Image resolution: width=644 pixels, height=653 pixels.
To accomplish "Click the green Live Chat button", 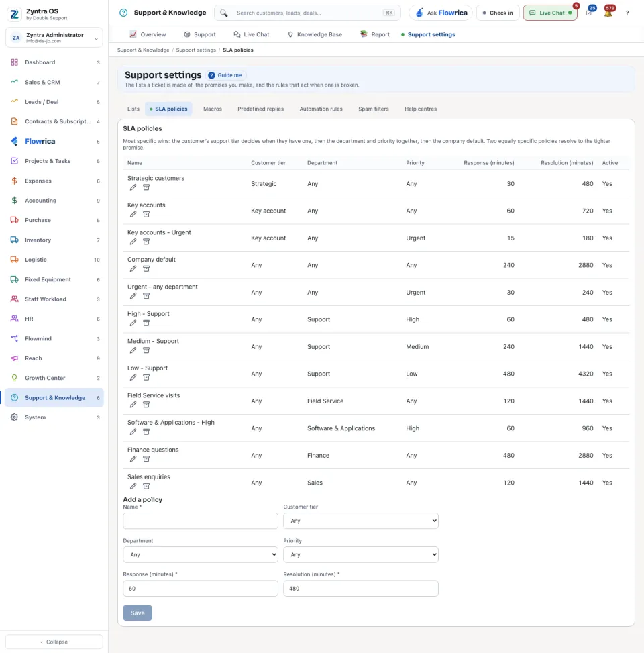I will (550, 13).
